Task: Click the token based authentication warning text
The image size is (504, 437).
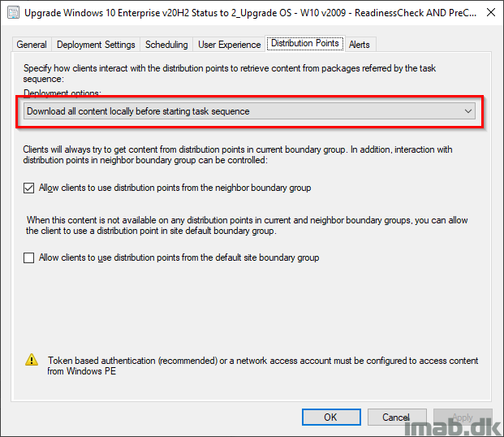Action: pos(263,366)
